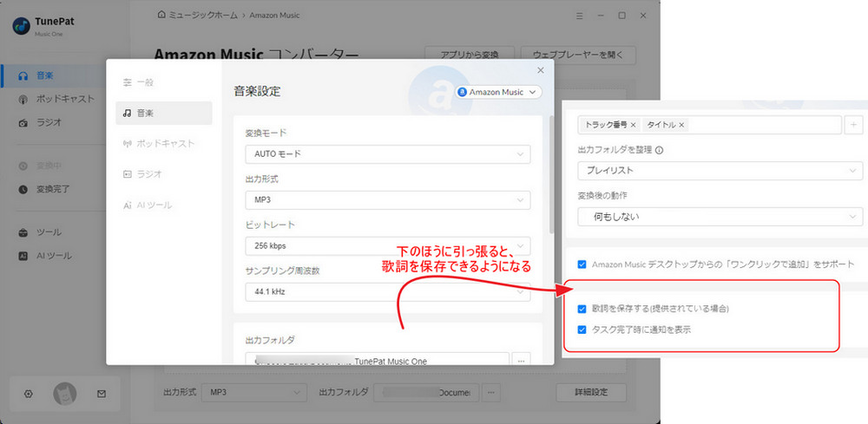
Task: Toggle タスク完了時に通知を表示 checkbox
Action: tap(582, 329)
